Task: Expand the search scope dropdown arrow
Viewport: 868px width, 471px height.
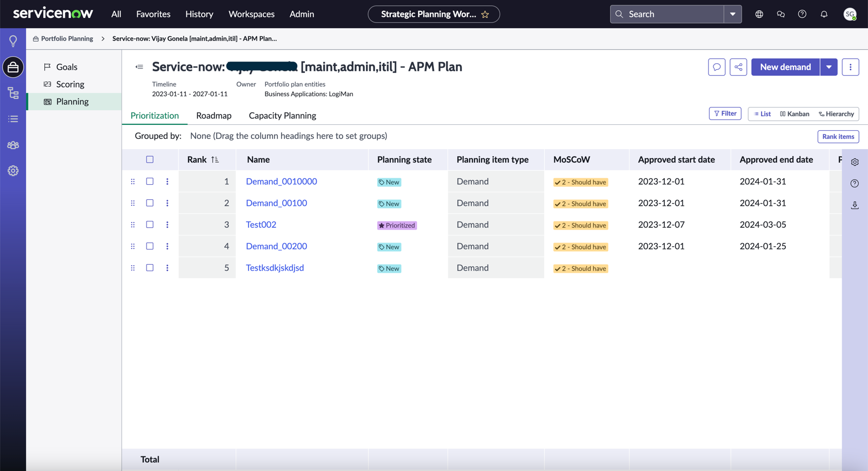Action: pos(733,14)
